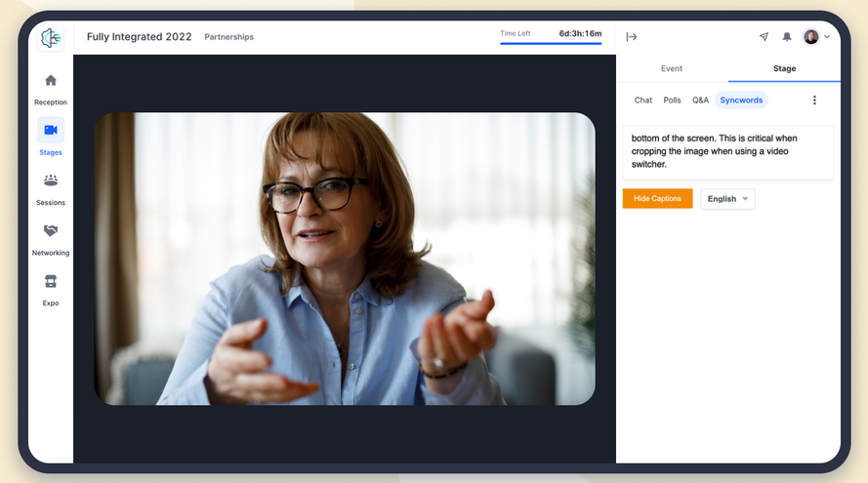Click the Hide Captions button
This screenshot has width=868, height=483.
pyautogui.click(x=658, y=199)
